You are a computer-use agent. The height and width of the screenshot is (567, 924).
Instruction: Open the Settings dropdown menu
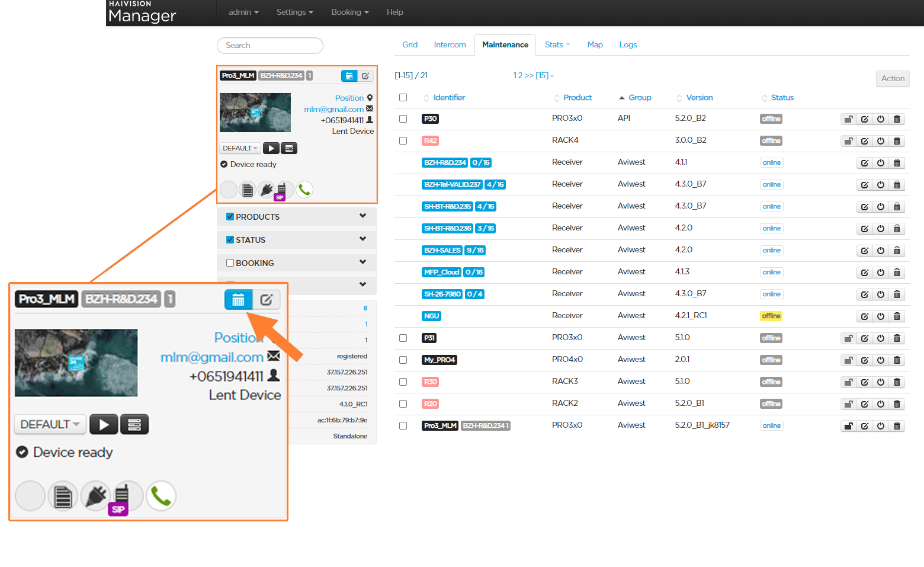tap(294, 12)
